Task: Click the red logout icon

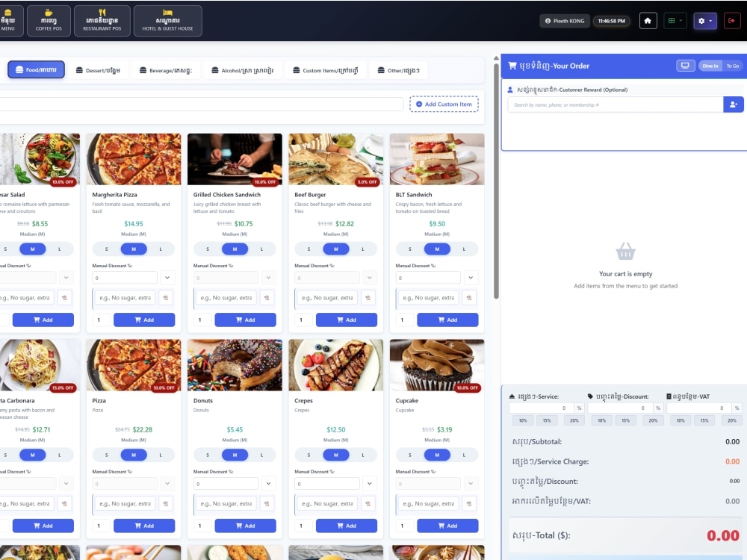Action: (732, 21)
